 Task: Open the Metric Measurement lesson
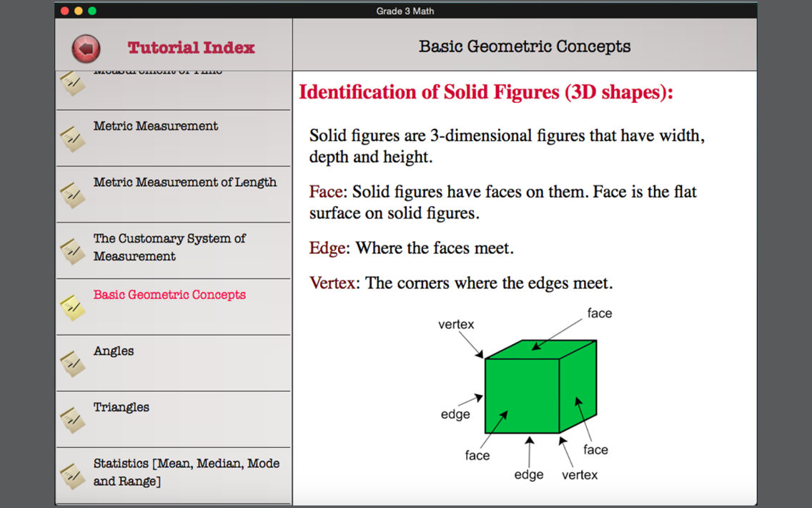pyautogui.click(x=155, y=126)
